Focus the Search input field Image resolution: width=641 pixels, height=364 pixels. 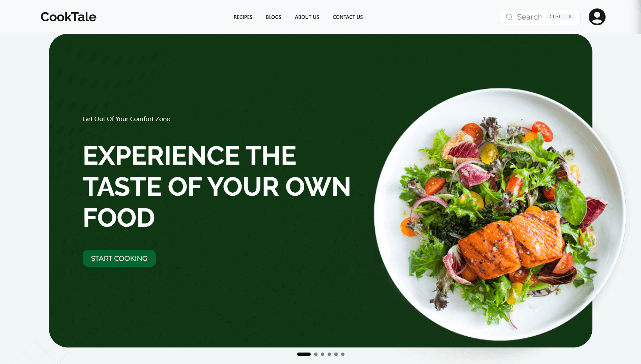pyautogui.click(x=540, y=17)
